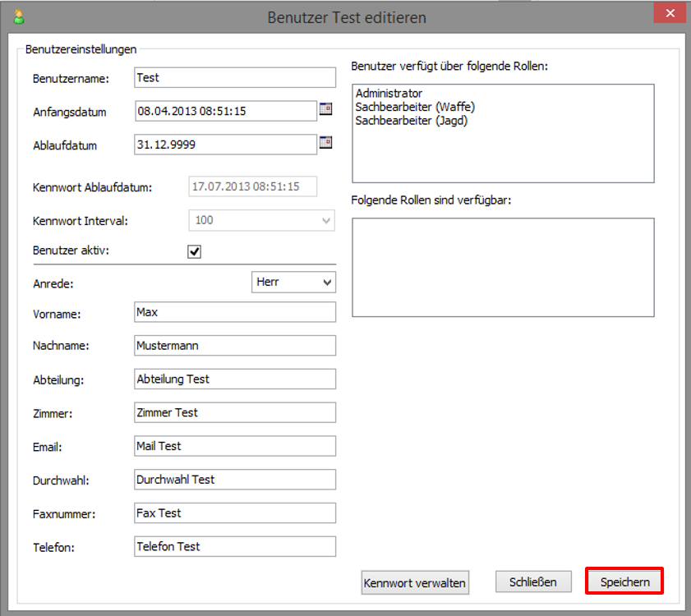The width and height of the screenshot is (691, 616).
Task: Focus the Vorname field containing Max
Action: 234,312
